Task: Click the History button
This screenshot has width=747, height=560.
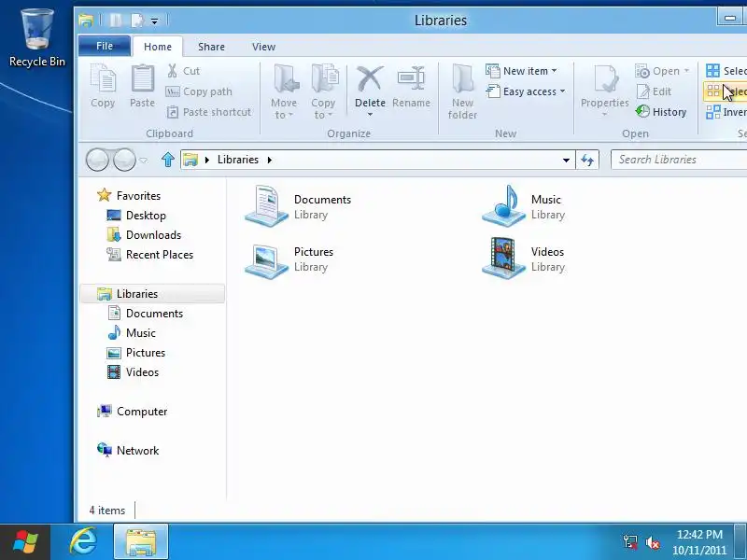Action: (x=661, y=112)
